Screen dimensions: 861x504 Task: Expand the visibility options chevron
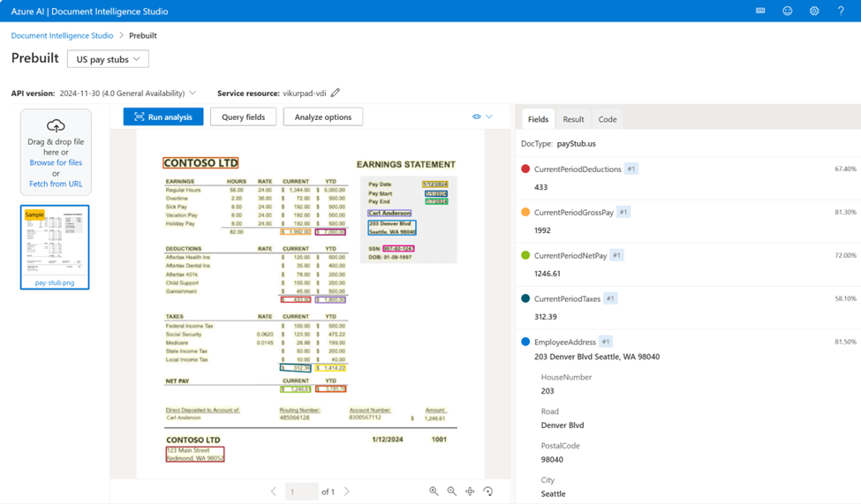tap(488, 117)
